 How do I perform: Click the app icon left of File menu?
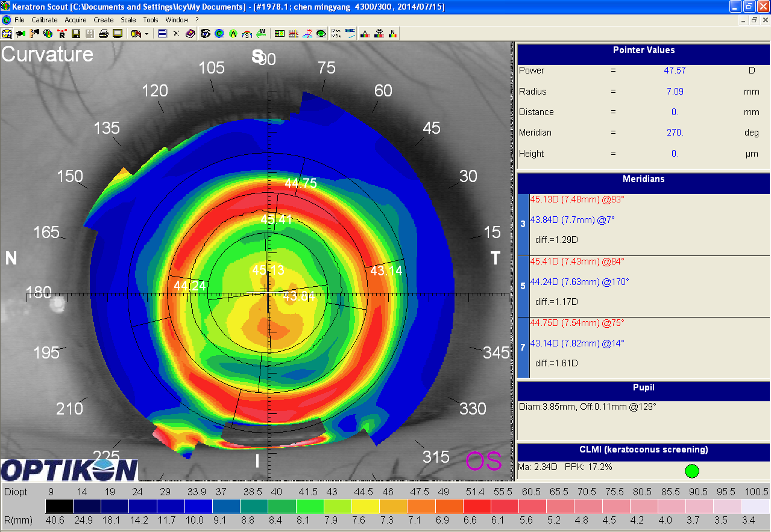(x=6, y=20)
